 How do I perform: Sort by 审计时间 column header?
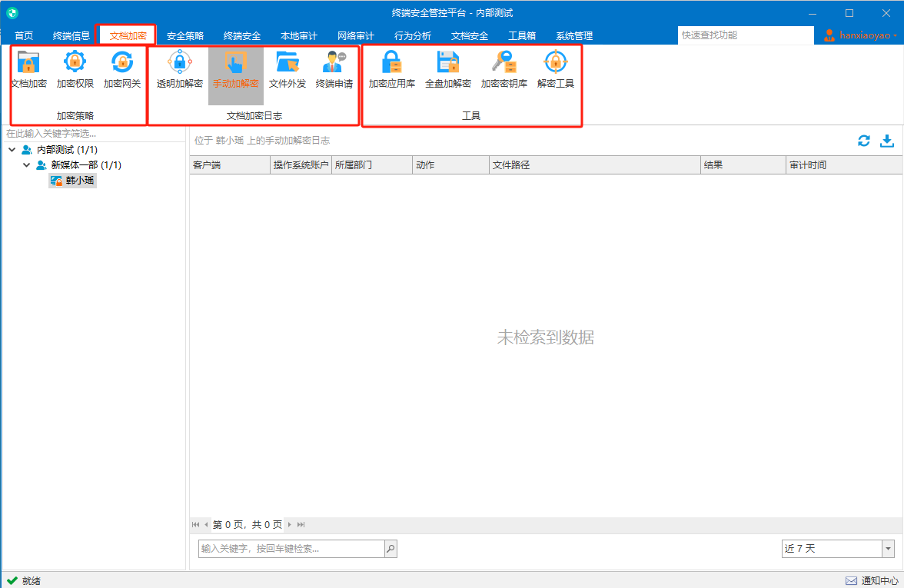point(845,164)
